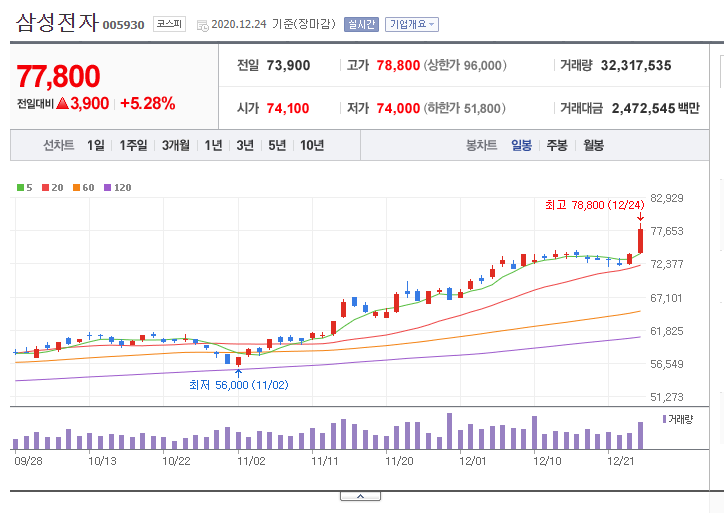Click the previous close value 73,900
Image resolution: width=724 pixels, height=513 pixels.
pos(288,66)
